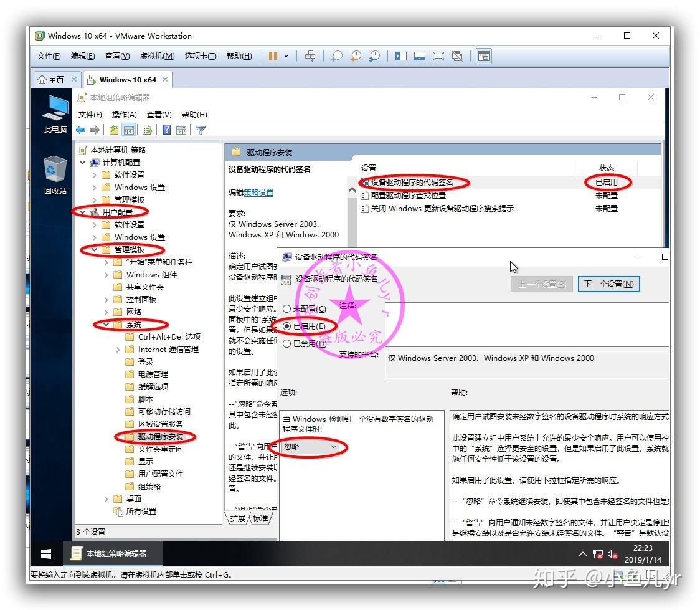
Task: Click the Recycle Bin desktop icon
Action: 55,175
